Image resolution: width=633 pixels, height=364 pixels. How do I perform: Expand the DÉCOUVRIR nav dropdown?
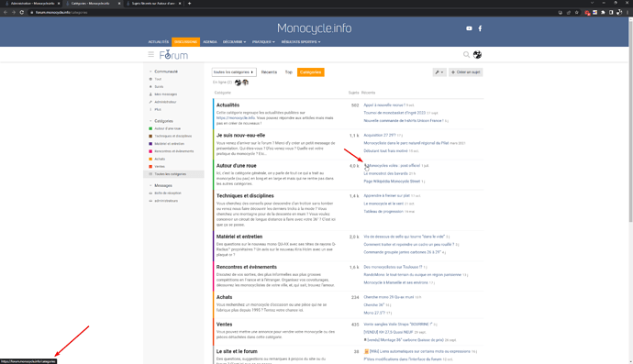click(x=234, y=42)
